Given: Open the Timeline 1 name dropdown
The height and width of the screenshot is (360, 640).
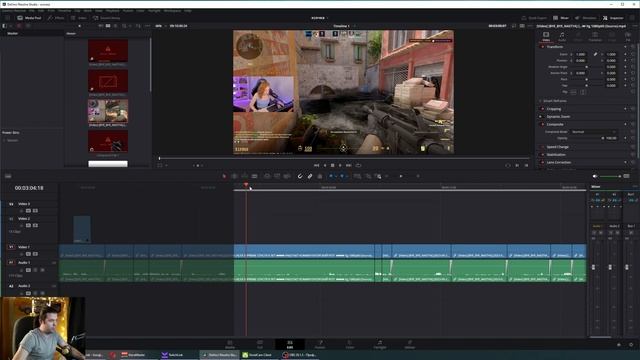Looking at the screenshot, I should click(x=344, y=26).
